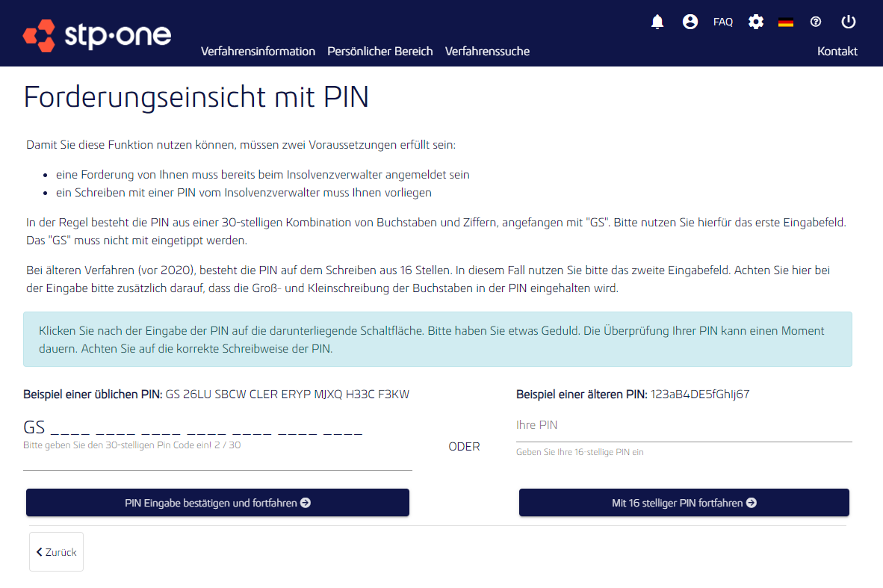Screen dimensions: 883x588
Task: Open the user account icon
Action: pos(690,22)
